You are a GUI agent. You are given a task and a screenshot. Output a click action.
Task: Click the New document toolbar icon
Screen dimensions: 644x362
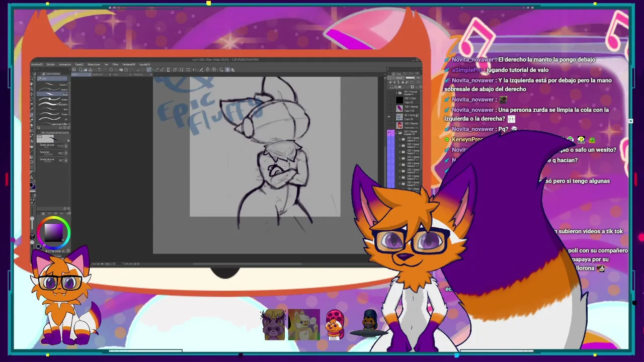pos(80,70)
